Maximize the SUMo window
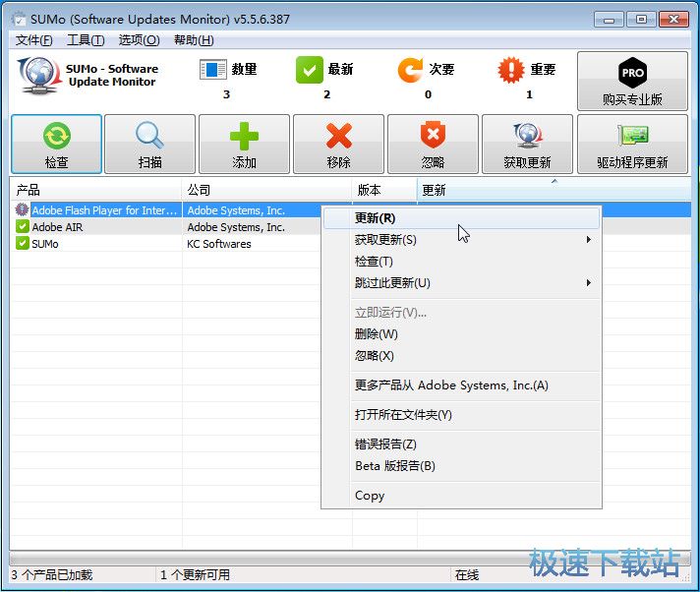This screenshot has height=592, width=700. pos(641,20)
